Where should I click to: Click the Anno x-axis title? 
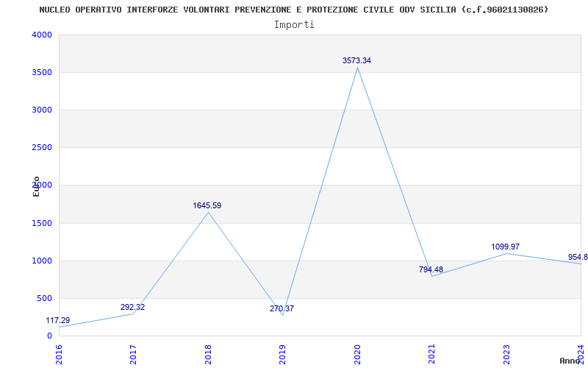click(x=570, y=361)
